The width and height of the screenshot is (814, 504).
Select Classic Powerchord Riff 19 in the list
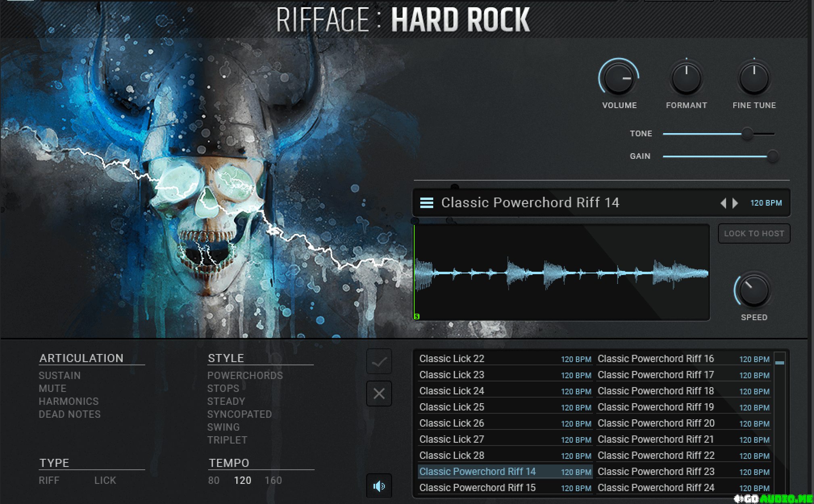[684, 407]
